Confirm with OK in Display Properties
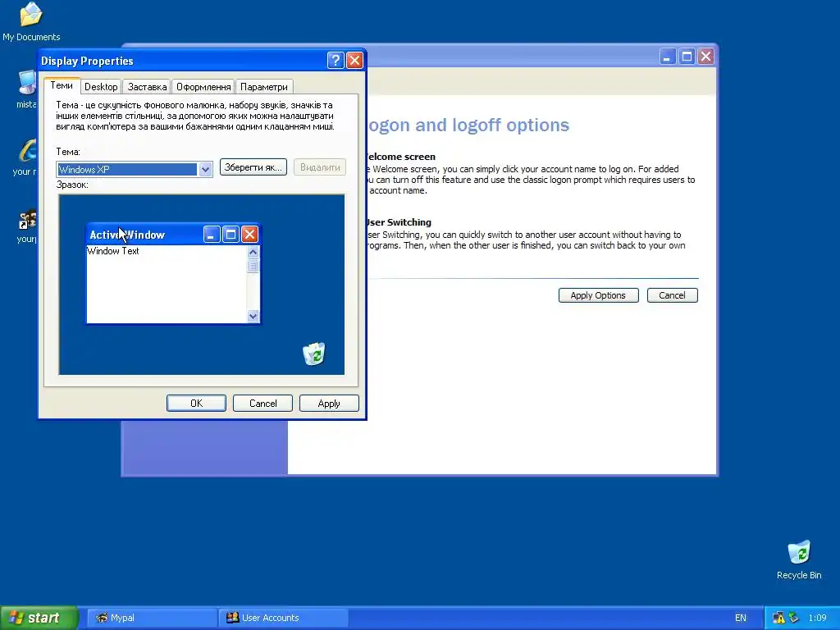 (196, 404)
